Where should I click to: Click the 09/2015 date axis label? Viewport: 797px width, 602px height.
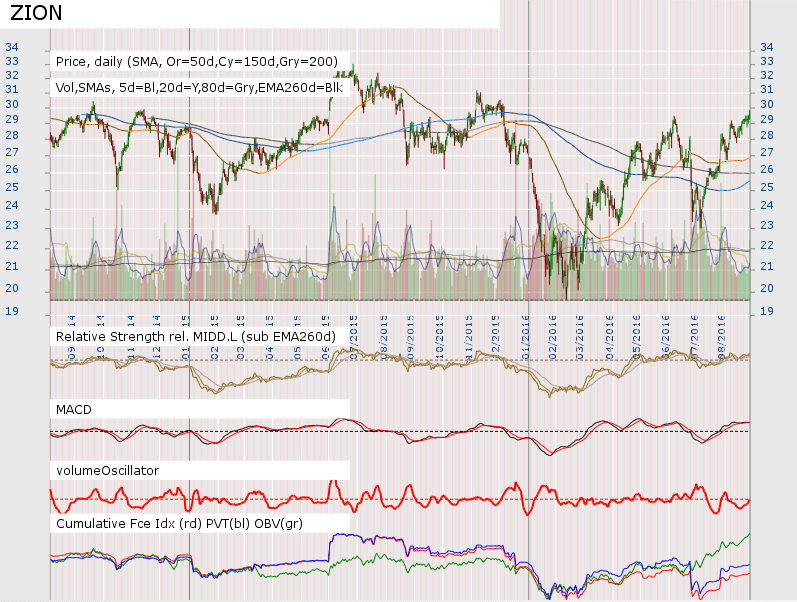click(x=411, y=338)
